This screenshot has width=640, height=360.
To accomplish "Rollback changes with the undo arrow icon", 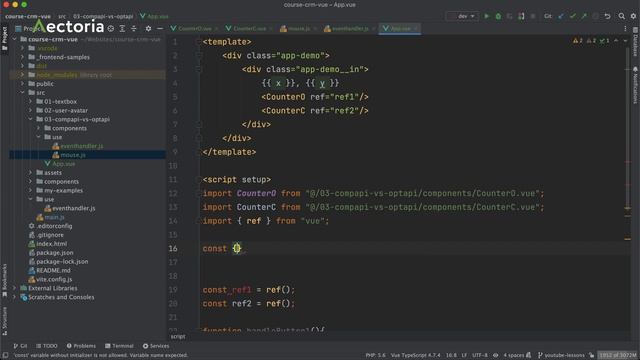I will click(x=607, y=16).
